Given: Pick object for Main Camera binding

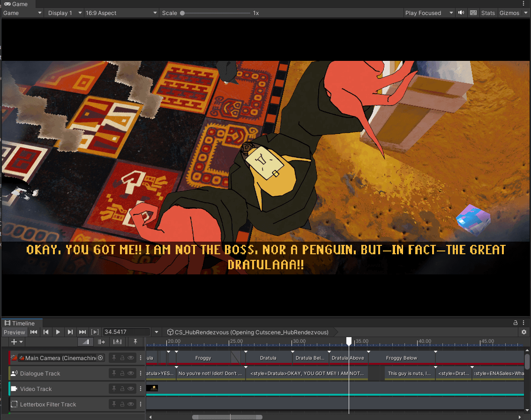Looking at the screenshot, I should click(x=100, y=358).
